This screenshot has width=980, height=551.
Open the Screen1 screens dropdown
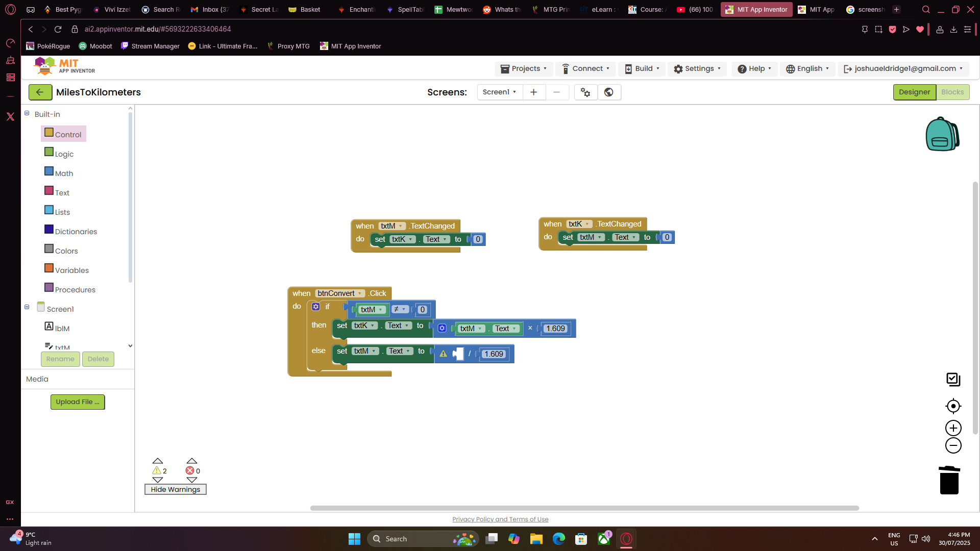point(500,92)
